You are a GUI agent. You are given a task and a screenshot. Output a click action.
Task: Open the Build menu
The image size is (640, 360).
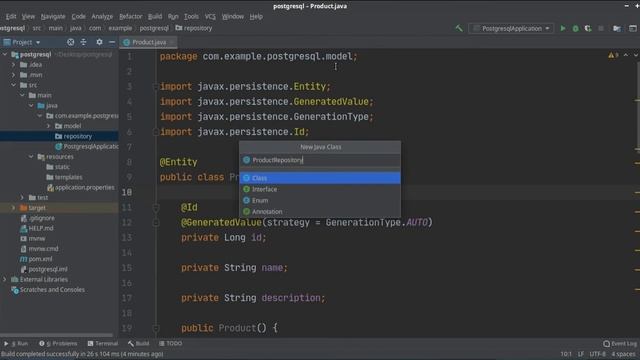[155, 16]
